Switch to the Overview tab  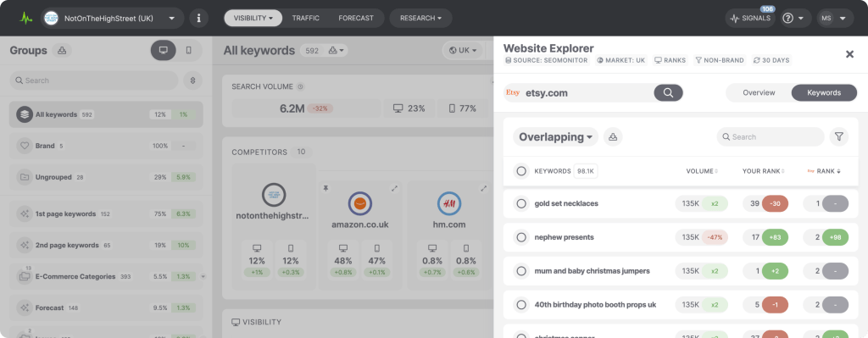coord(759,93)
